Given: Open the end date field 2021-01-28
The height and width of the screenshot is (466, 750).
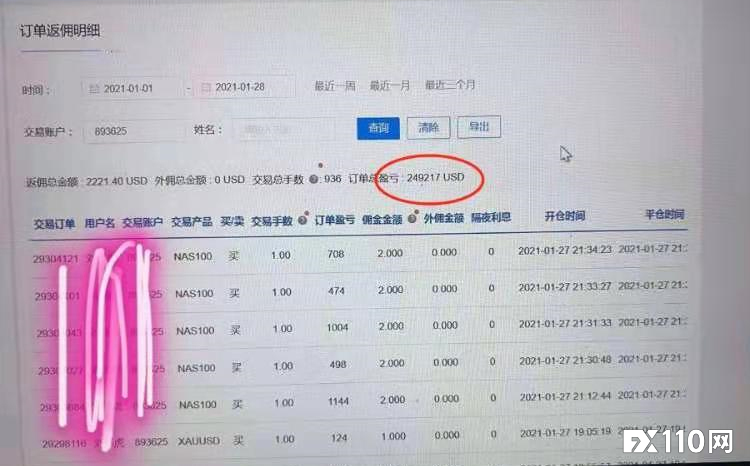Looking at the screenshot, I should point(245,87).
